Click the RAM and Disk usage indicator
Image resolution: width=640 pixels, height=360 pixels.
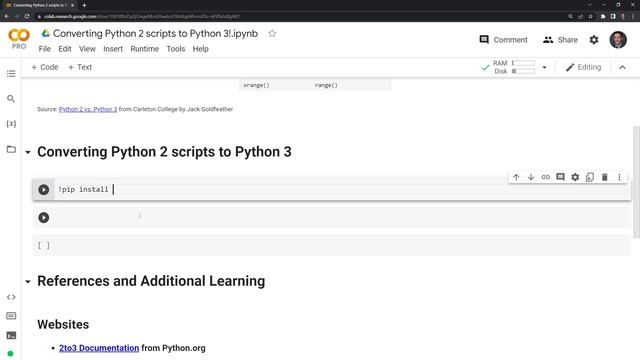(x=514, y=67)
